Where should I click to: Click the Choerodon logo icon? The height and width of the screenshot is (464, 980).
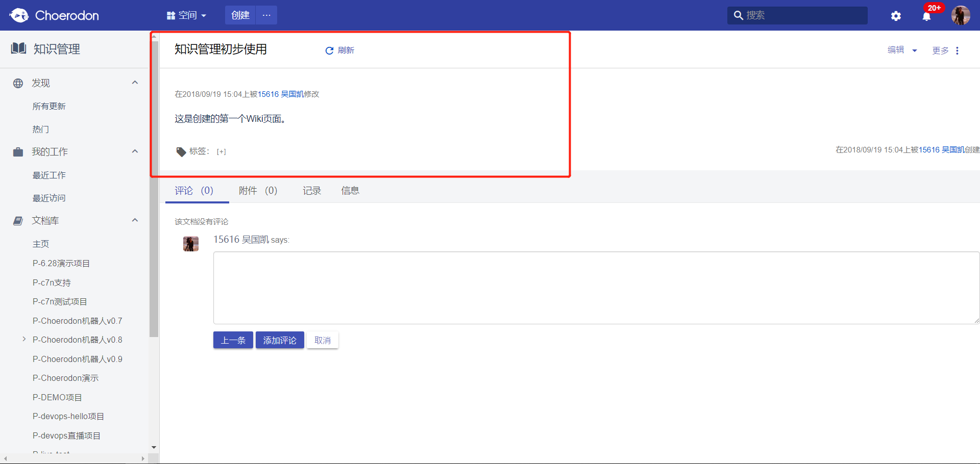pos(19,15)
